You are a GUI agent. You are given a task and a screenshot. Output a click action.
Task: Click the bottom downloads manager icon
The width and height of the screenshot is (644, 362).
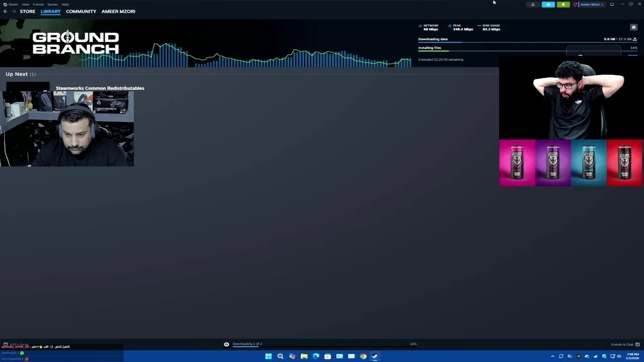[x=226, y=344]
